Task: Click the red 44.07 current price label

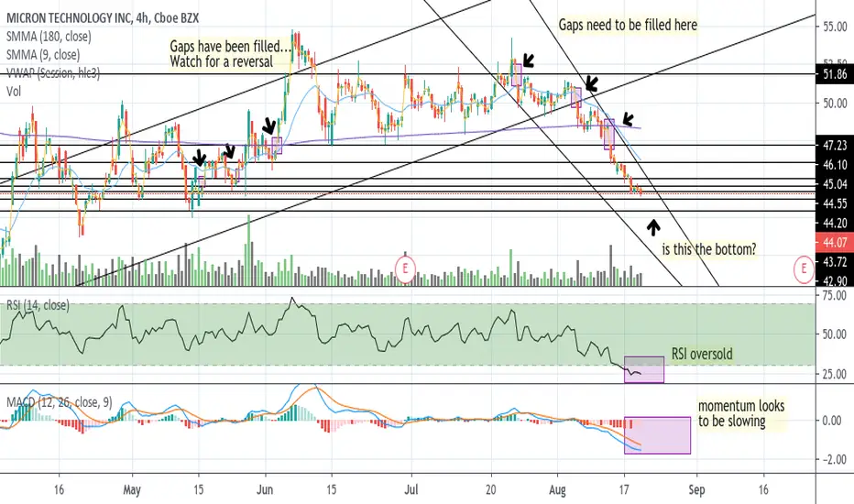Action: pyautogui.click(x=835, y=243)
